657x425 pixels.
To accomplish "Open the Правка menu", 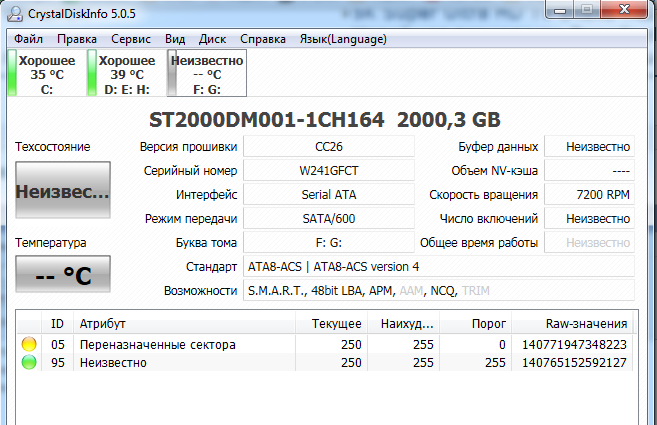I will coord(77,39).
